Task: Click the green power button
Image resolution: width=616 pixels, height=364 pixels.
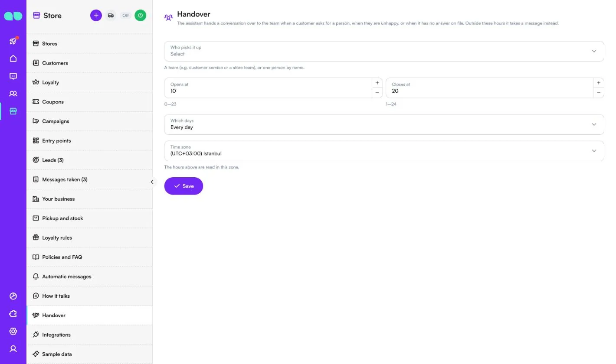Action: 140,15
